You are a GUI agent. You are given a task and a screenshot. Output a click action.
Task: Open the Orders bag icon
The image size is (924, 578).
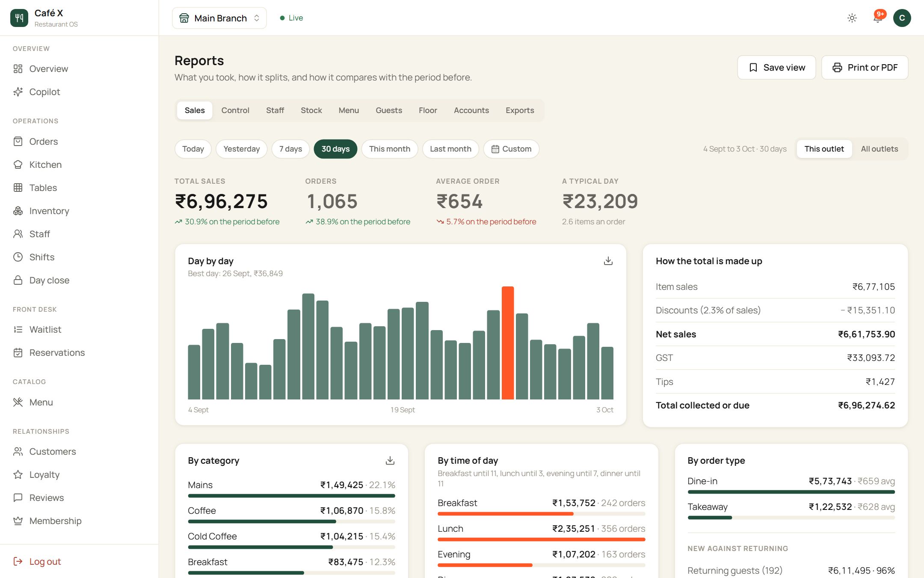(x=18, y=142)
